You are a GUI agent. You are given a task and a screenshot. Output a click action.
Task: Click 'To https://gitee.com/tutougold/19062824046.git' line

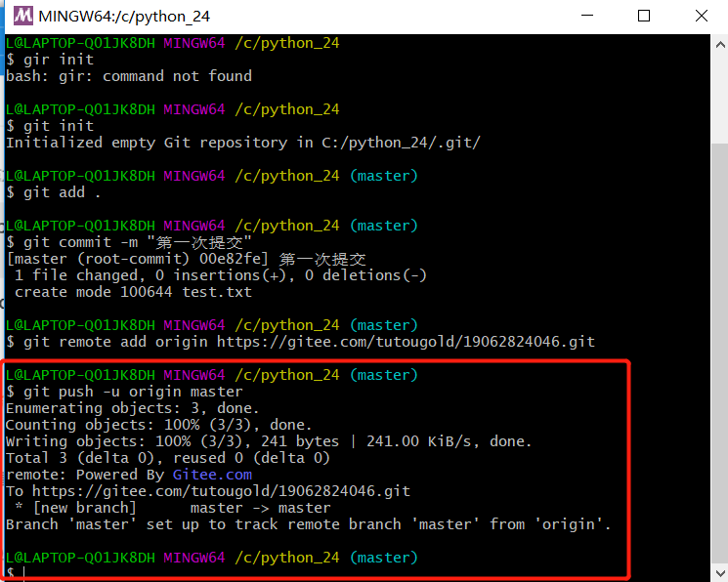[x=208, y=491]
